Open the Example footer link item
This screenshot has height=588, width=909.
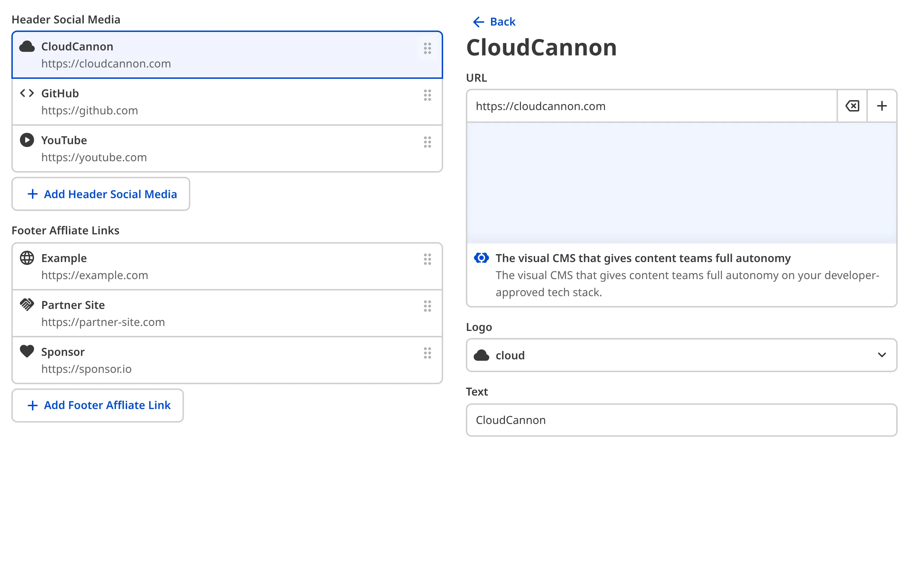click(227, 266)
